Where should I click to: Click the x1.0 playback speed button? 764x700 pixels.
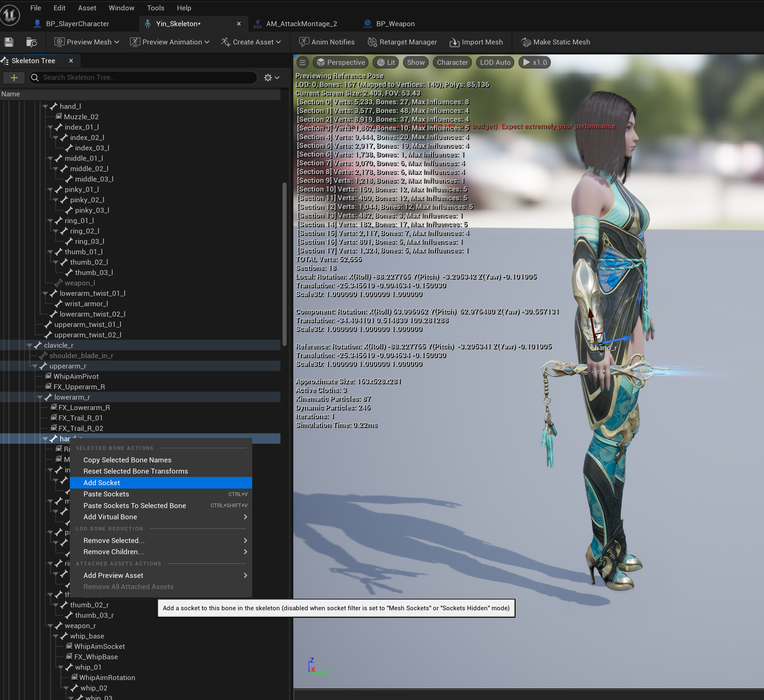tap(535, 62)
